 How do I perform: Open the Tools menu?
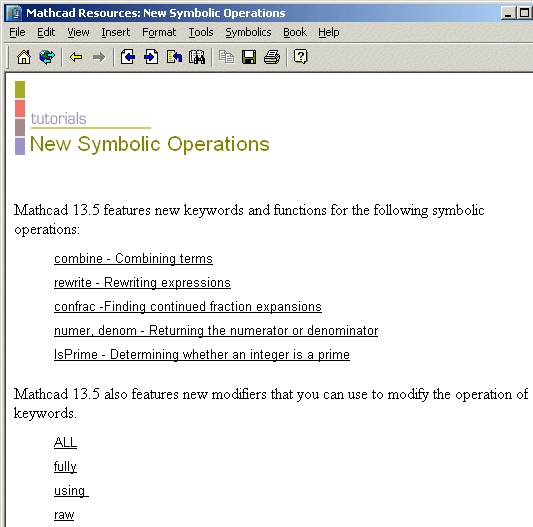[201, 32]
